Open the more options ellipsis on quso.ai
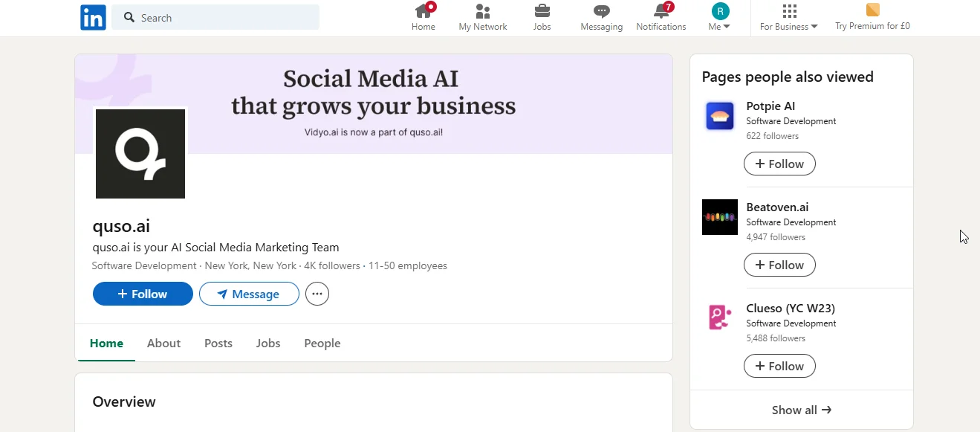 pos(317,294)
